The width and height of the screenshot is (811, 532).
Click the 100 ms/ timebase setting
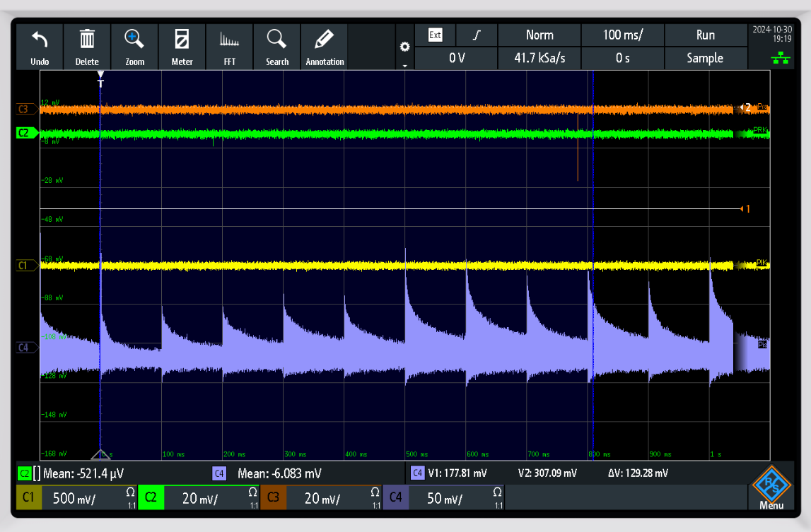point(622,35)
